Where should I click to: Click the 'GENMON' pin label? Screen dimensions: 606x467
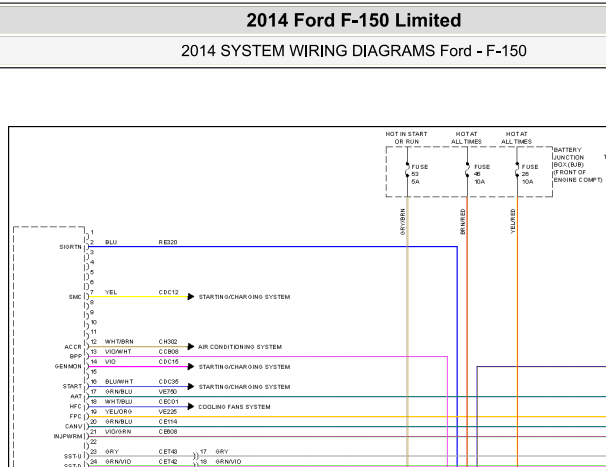pyautogui.click(x=68, y=366)
